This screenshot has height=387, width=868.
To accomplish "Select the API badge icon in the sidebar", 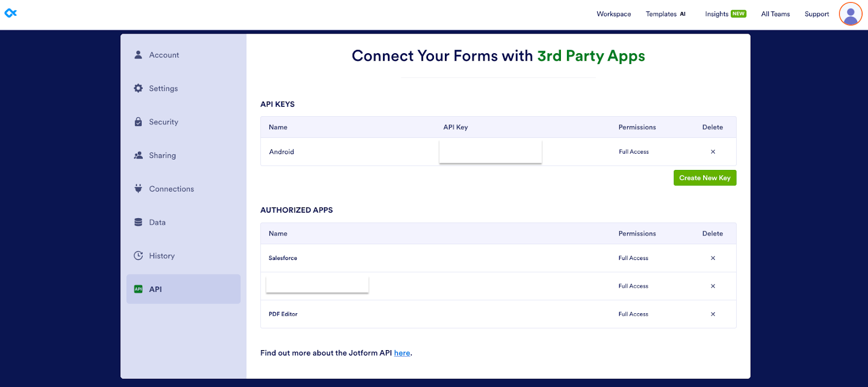I will click(x=138, y=289).
